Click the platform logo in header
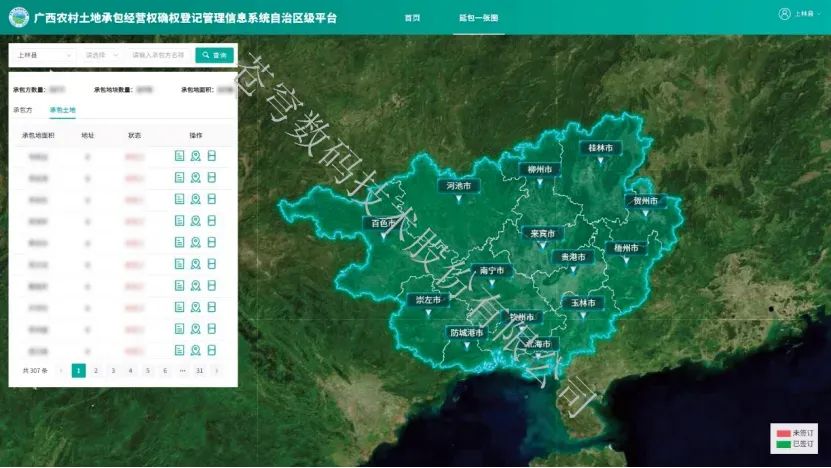Screen dimensions: 831x468 click(19, 17)
